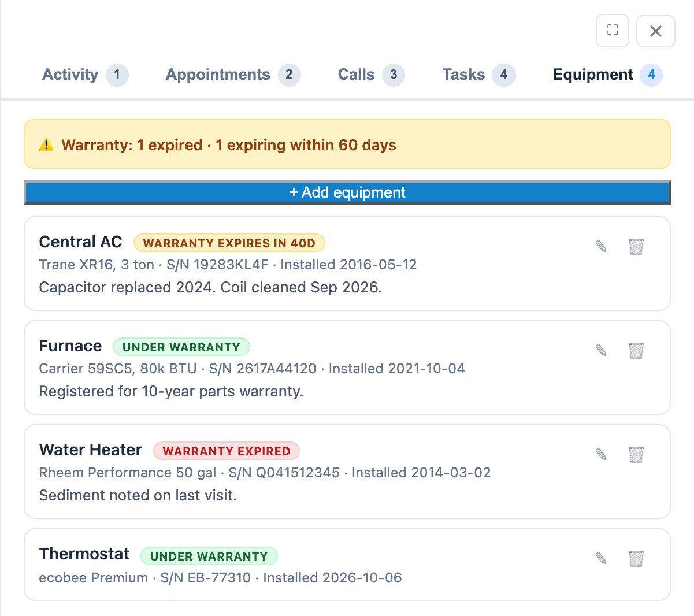Viewport: 694px width, 616px height.
Task: Select the Tasks tab
Action: pyautogui.click(x=478, y=75)
